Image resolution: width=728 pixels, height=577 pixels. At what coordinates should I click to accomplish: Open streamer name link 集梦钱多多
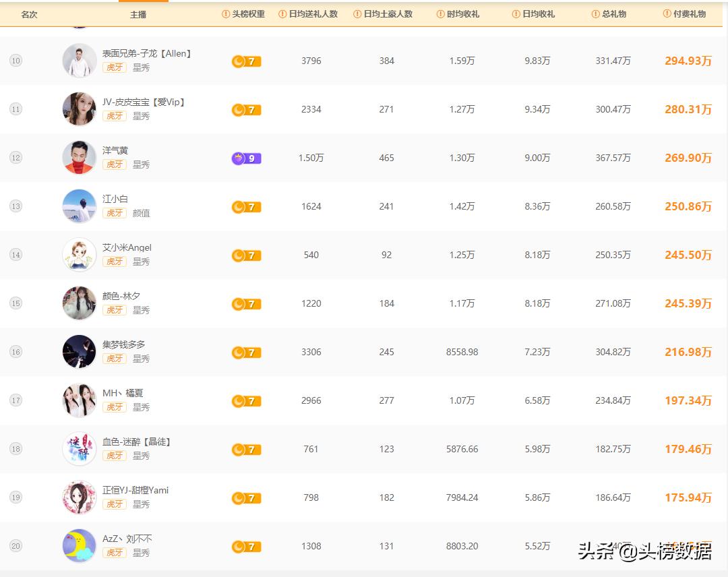[x=123, y=344]
